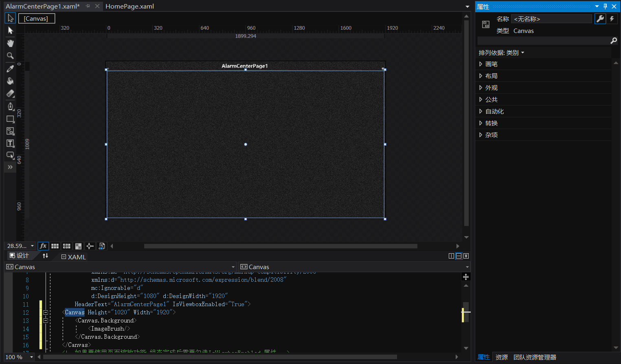Select the Pen tool
The height and width of the screenshot is (364, 621).
click(x=11, y=106)
